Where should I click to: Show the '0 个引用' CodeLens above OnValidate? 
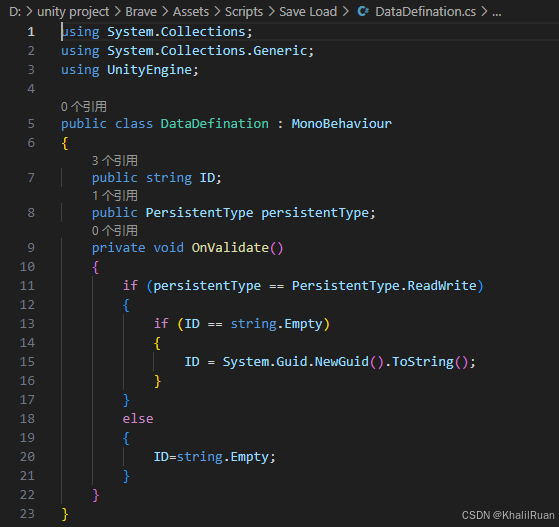pyautogui.click(x=115, y=230)
